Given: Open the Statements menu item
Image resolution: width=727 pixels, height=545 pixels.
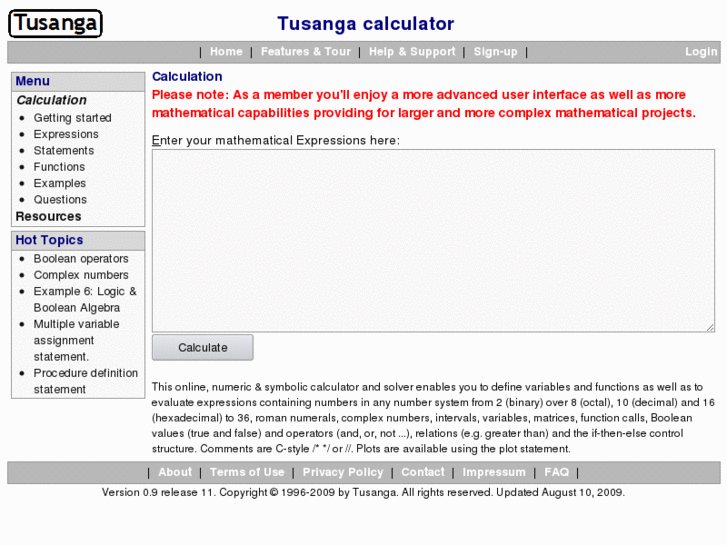Looking at the screenshot, I should (x=64, y=150).
